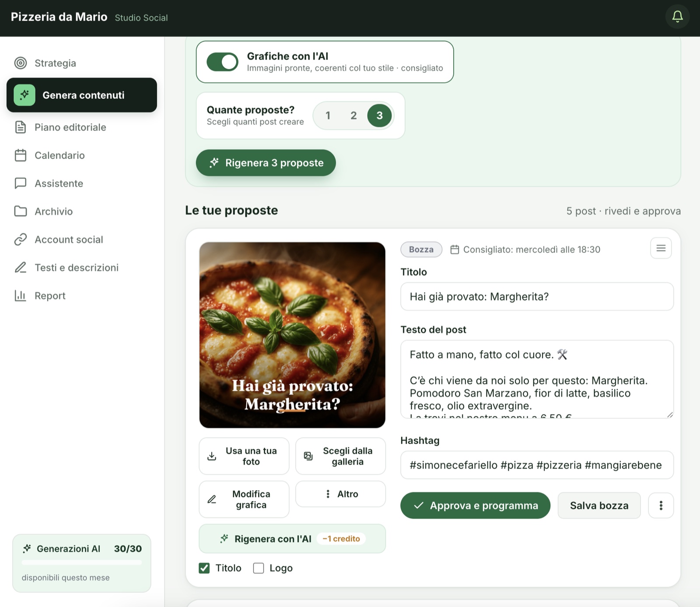Click the sparkle icon in Genera contenuti
The height and width of the screenshot is (607, 700).
click(24, 95)
